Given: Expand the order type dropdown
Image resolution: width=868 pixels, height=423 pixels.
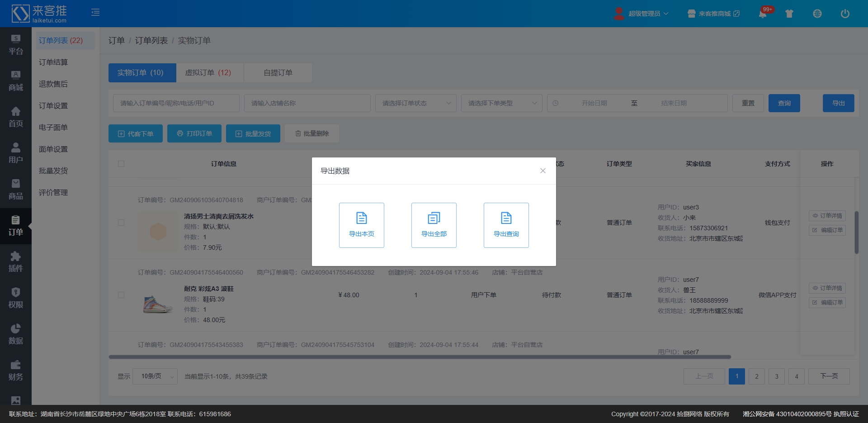Looking at the screenshot, I should tap(501, 103).
